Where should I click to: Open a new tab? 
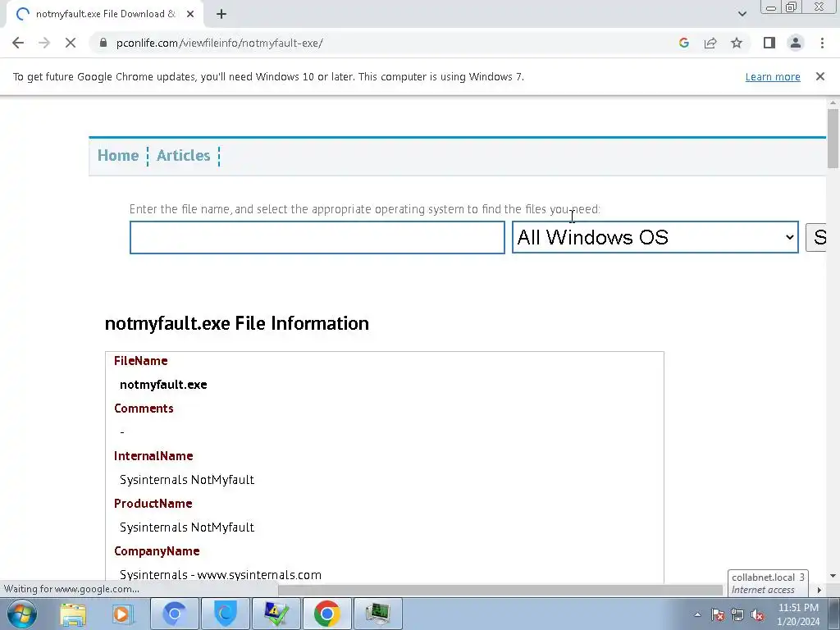pos(221,14)
